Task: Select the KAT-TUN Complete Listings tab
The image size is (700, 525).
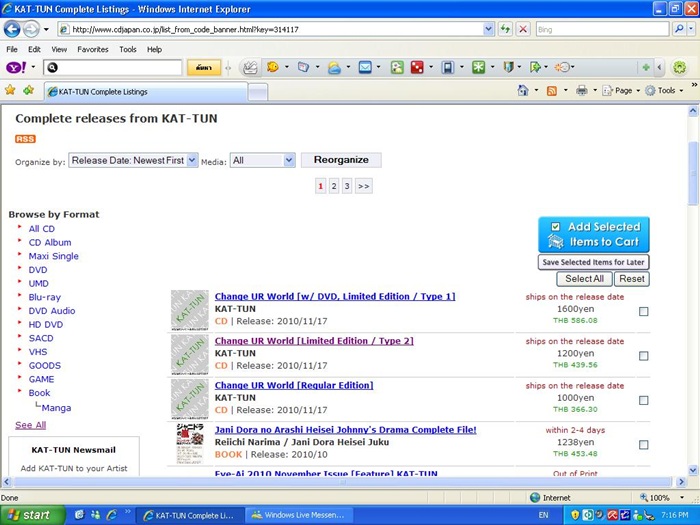Action: click(x=146, y=92)
